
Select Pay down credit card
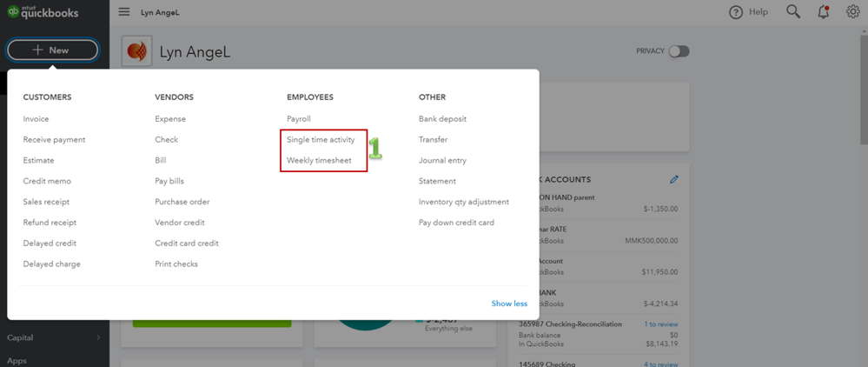pyautogui.click(x=456, y=223)
